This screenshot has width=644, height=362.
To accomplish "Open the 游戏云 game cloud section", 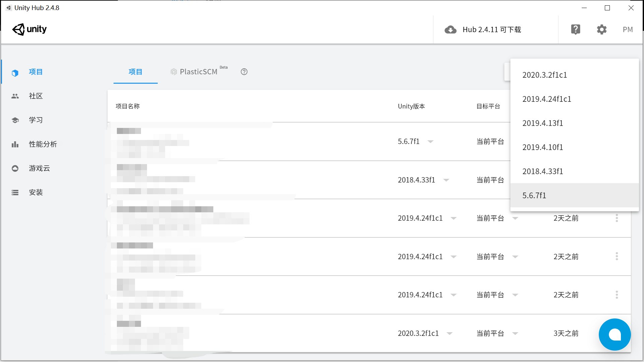I will tap(39, 168).
